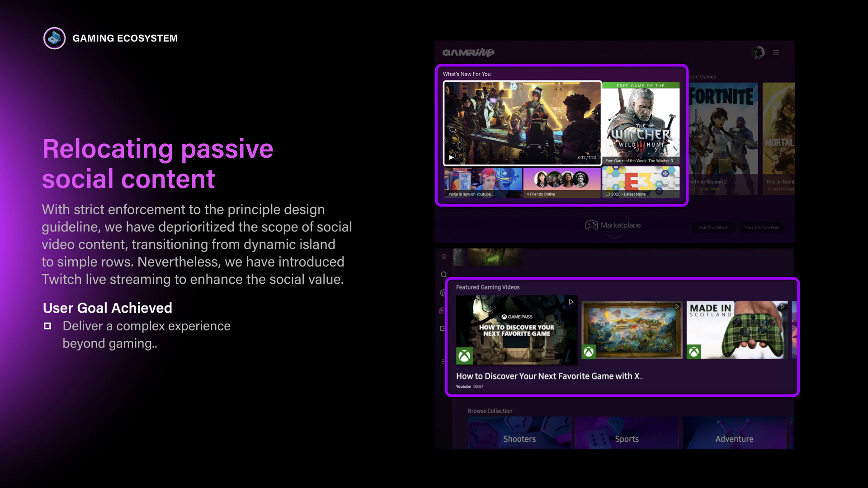Click the Press X to View Feed pill
868x488 pixels.
(x=762, y=227)
